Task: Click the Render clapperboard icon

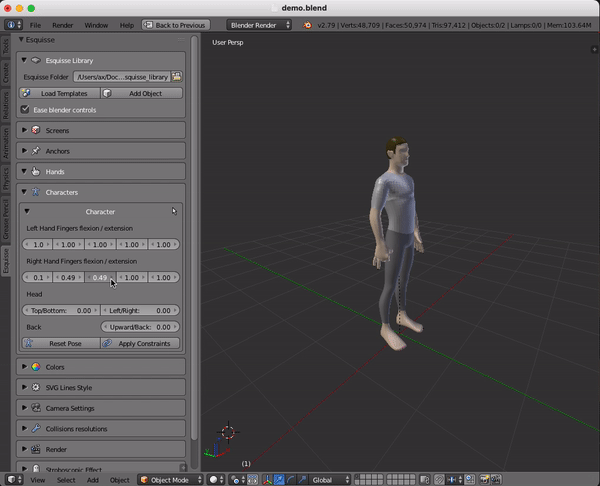Action: coord(36,449)
